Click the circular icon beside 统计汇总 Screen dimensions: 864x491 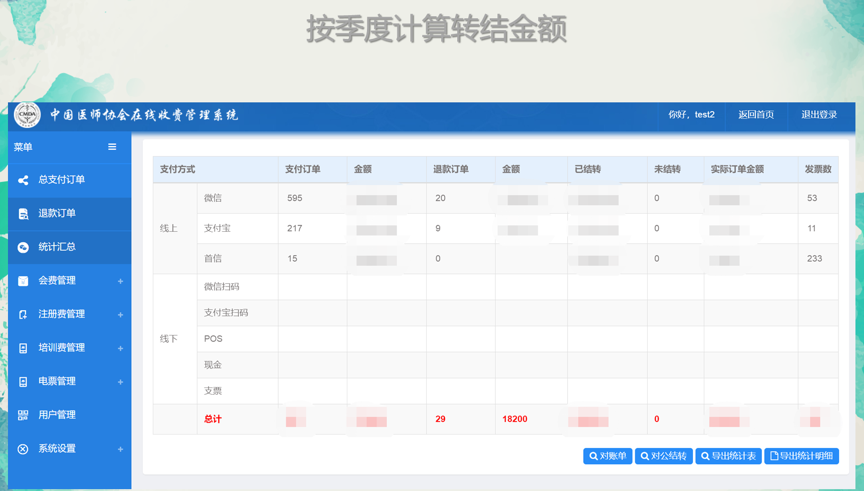23,247
